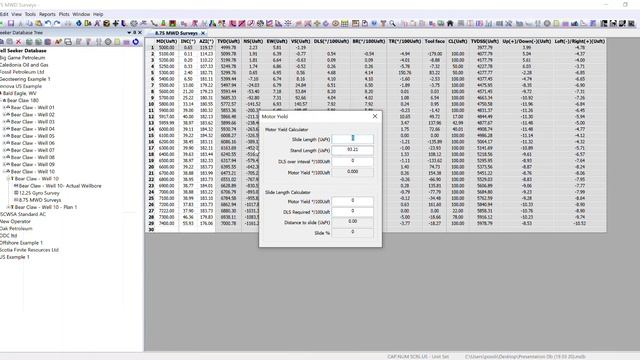Expand the Bear Claw - Well 01 node

(4, 107)
